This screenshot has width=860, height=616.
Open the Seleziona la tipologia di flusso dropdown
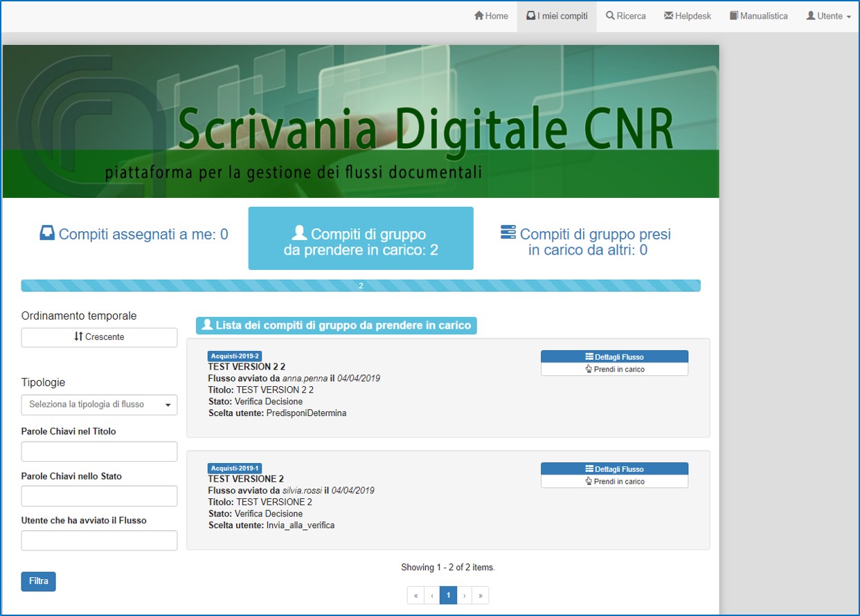99,404
